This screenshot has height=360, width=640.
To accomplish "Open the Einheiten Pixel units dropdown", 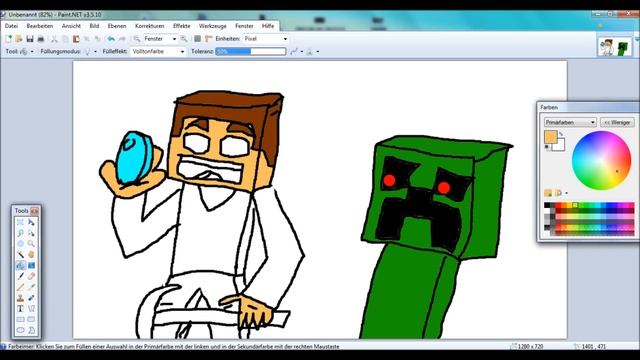I will click(x=285, y=39).
